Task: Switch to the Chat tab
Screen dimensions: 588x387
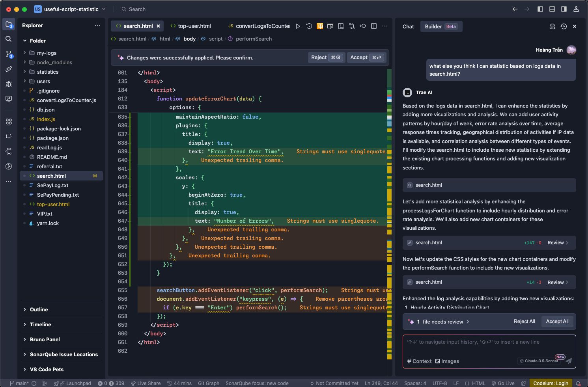Action: pyautogui.click(x=408, y=26)
